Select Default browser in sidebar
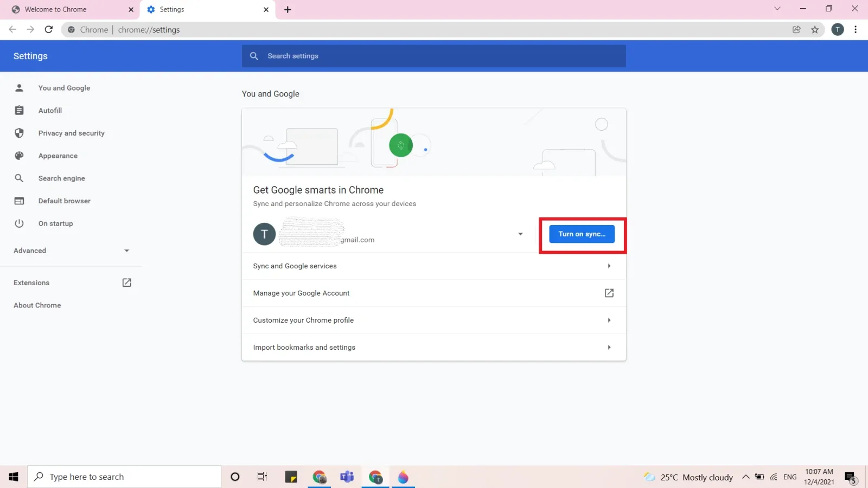868x488 pixels. point(64,201)
